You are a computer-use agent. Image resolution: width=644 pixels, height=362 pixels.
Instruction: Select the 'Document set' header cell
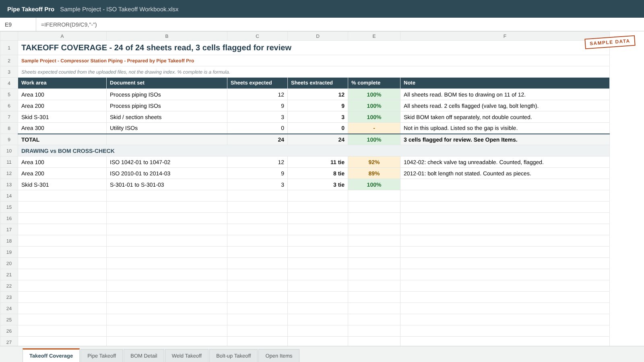pos(167,83)
